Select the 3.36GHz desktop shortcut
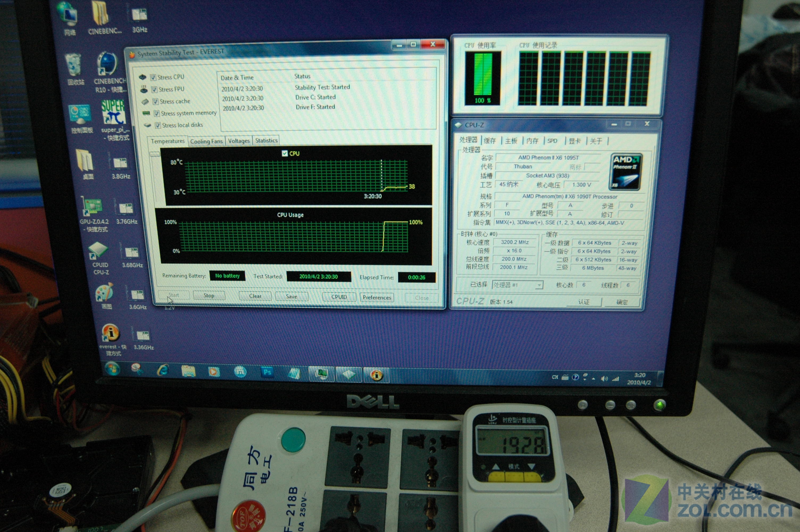 tap(143, 340)
